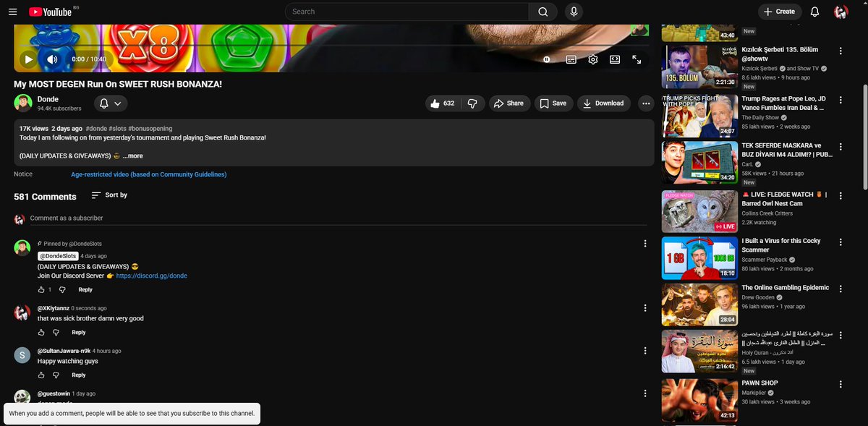Viewport: 868px width, 426px height.
Task: Dislike the pinned @DondeSlots comment
Action: click(62, 289)
